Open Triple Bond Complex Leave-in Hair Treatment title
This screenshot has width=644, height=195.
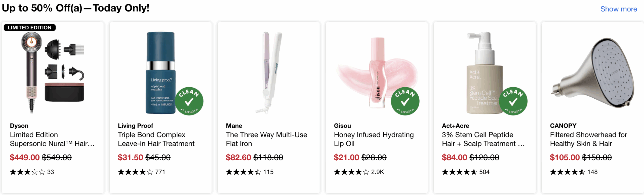pyautogui.click(x=156, y=139)
